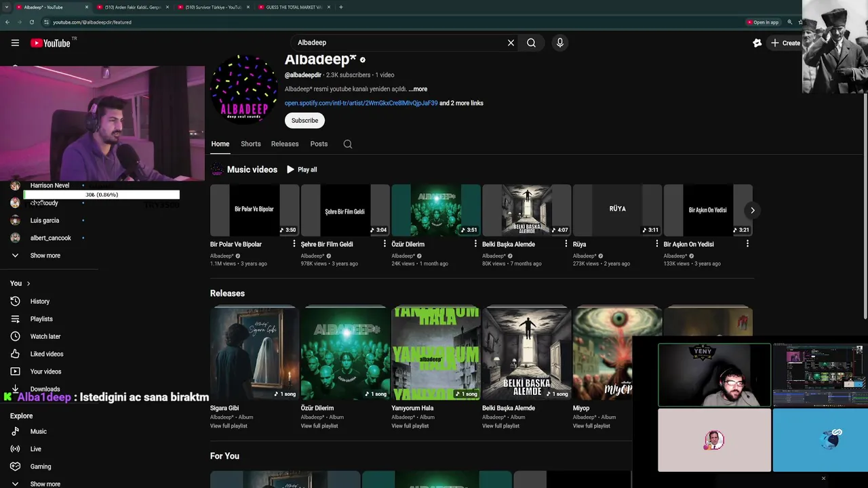Expand subscriptions with Show more
This screenshot has width=868, height=488.
tap(45, 256)
